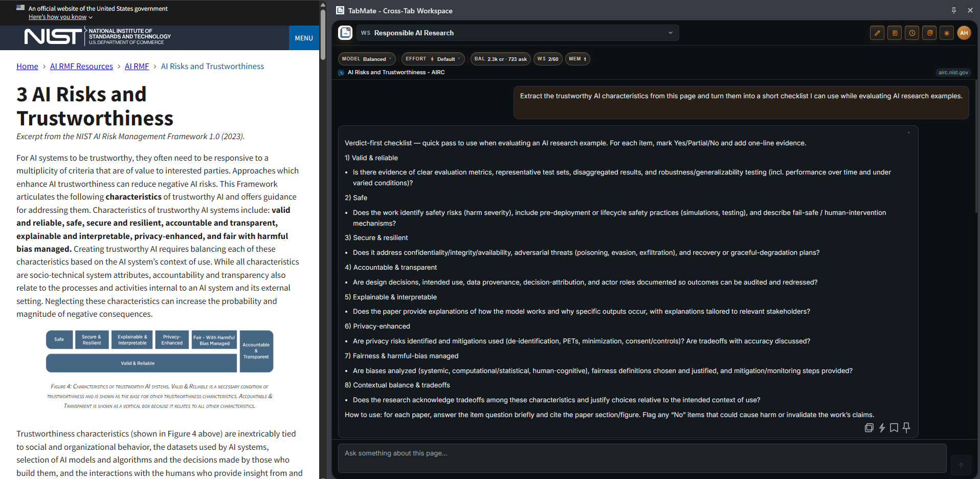Expand "Here's how you know" banner
Image resolution: width=980 pixels, height=479 pixels.
pos(60,17)
